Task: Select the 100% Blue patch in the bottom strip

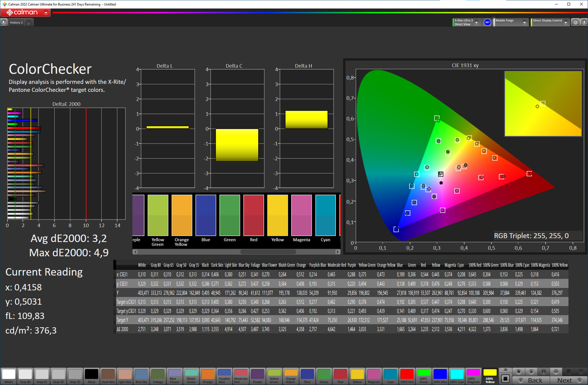Action: click(440, 376)
